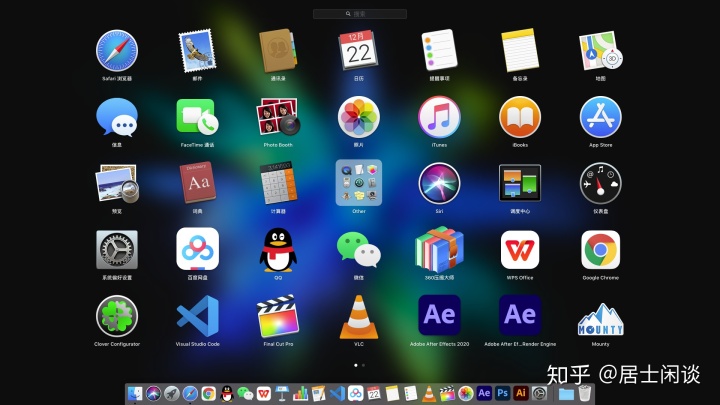Launch Adobe After Effects 2020 in grid
Screen dimensions: 720x405
(x=439, y=315)
